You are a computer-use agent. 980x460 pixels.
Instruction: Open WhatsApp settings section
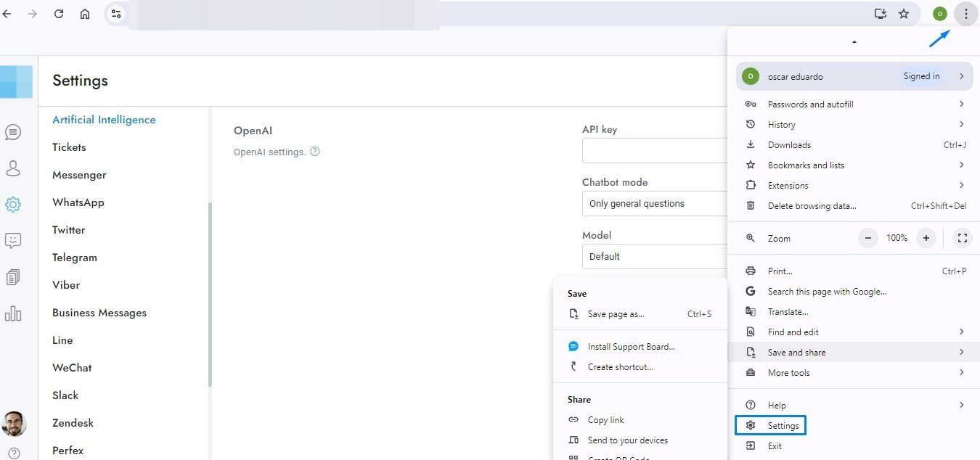click(x=78, y=202)
